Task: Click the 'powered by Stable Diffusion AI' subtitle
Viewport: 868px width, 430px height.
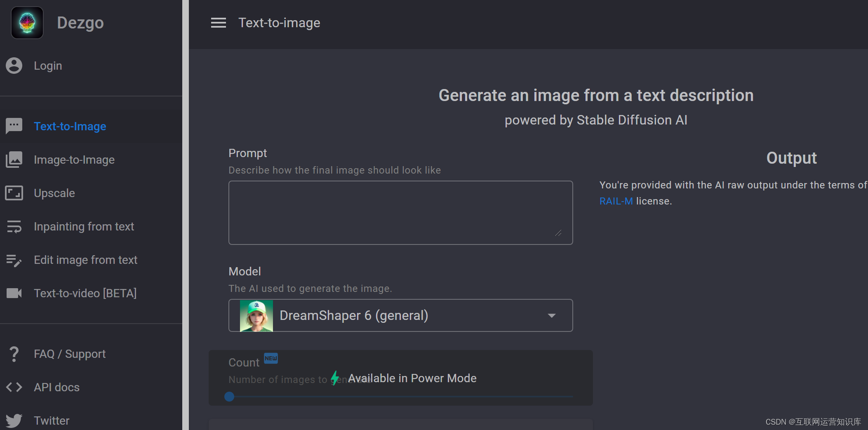Action: (x=596, y=120)
